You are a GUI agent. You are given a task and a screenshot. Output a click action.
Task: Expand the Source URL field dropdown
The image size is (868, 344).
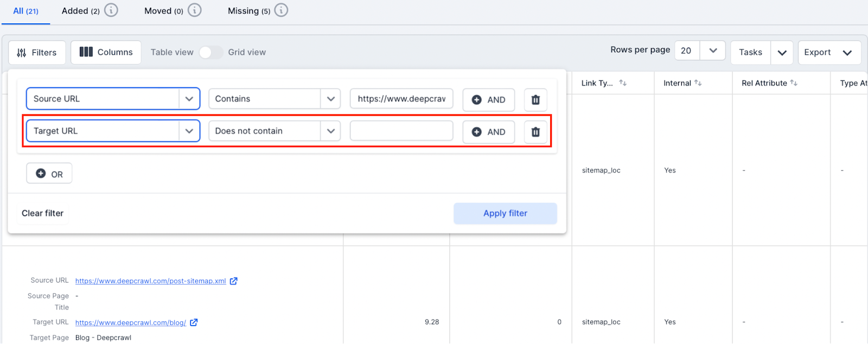pos(189,99)
